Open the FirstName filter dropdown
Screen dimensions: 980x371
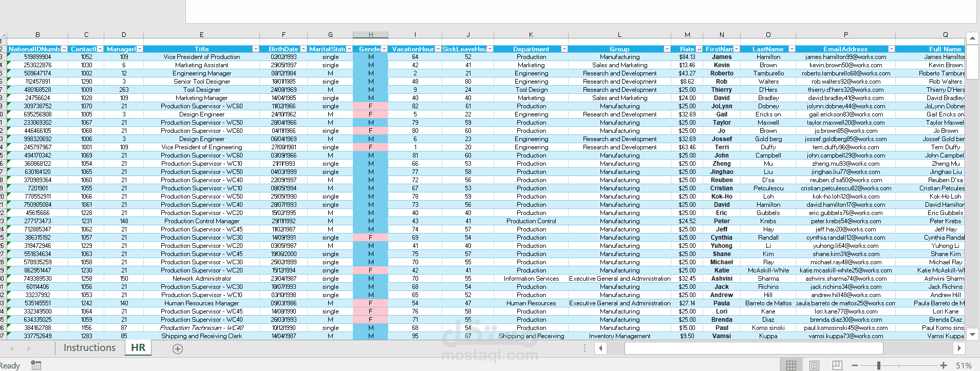(x=737, y=49)
